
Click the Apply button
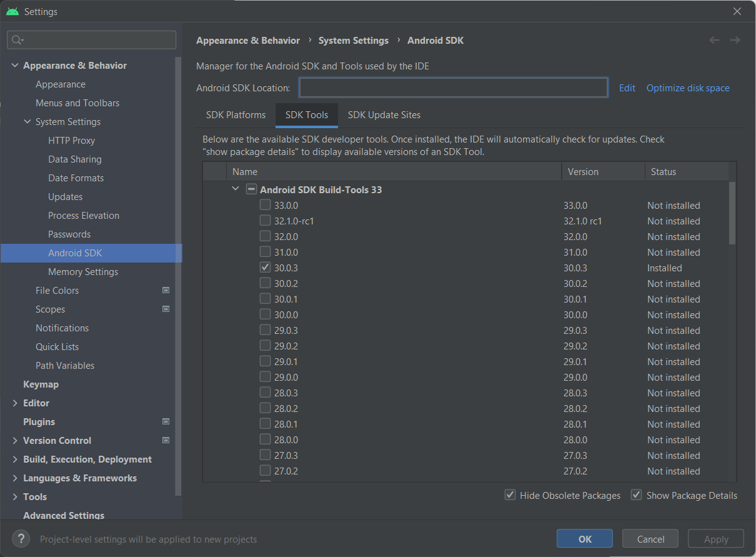716,539
